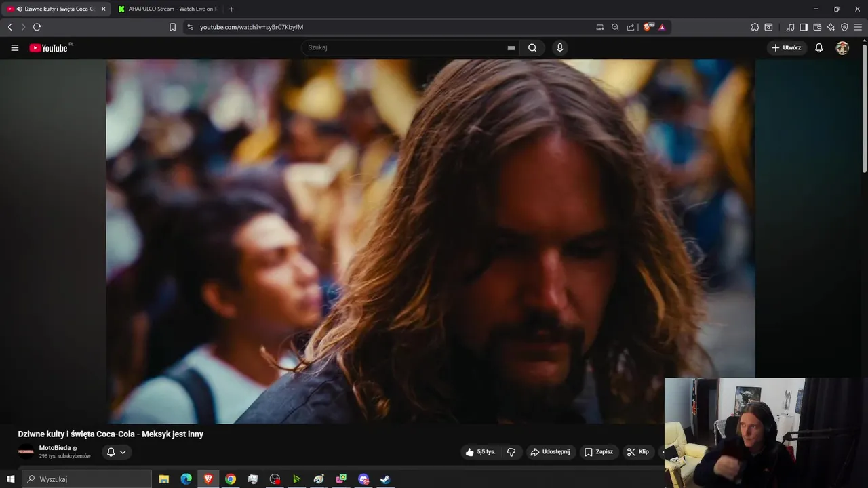The image size is (868, 488).
Task: Save the video with Zapisz
Action: click(x=599, y=452)
